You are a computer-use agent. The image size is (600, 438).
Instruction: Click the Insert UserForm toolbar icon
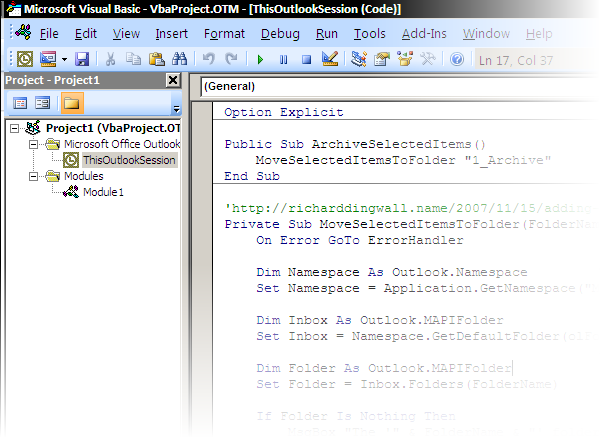pyautogui.click(x=48, y=59)
